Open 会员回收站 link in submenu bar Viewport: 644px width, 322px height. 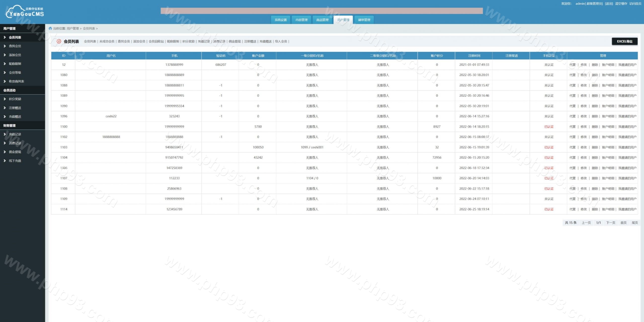click(156, 41)
